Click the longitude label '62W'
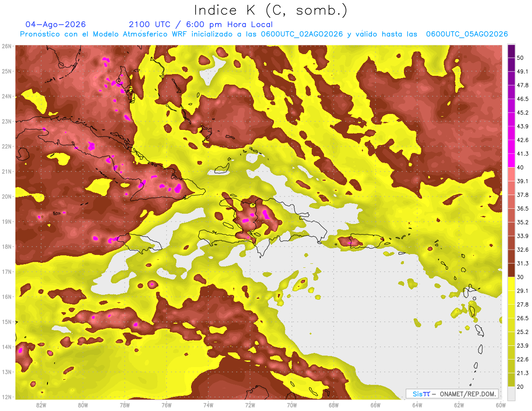 (459, 405)
